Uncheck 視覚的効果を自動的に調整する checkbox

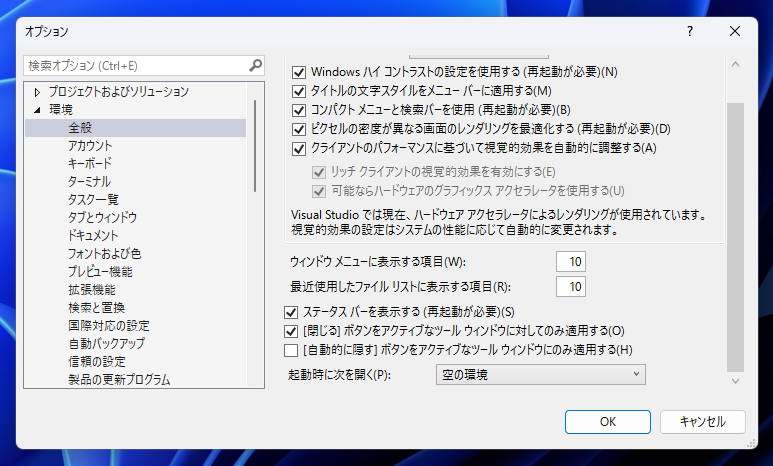click(x=299, y=148)
